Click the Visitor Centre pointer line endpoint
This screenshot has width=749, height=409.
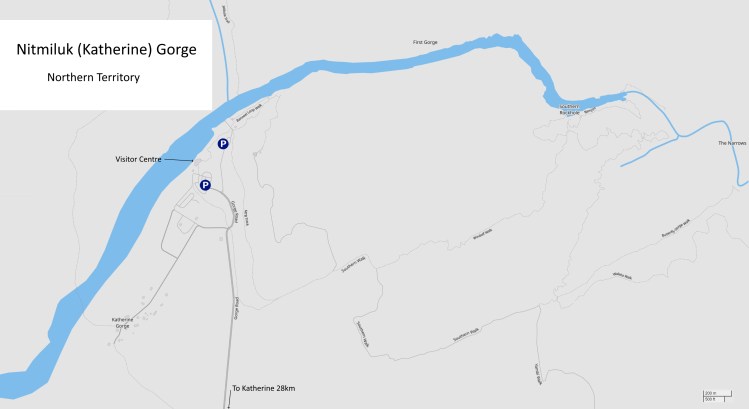pos(192,161)
